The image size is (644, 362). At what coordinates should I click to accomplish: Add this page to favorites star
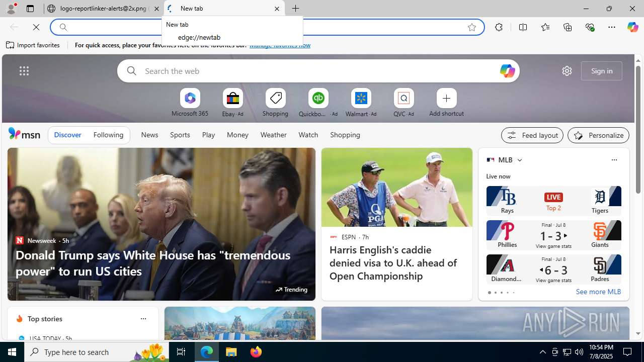[x=472, y=27]
